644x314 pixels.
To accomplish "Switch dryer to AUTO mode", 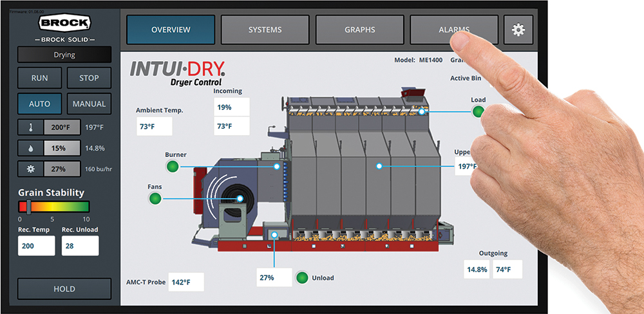I will [x=40, y=104].
